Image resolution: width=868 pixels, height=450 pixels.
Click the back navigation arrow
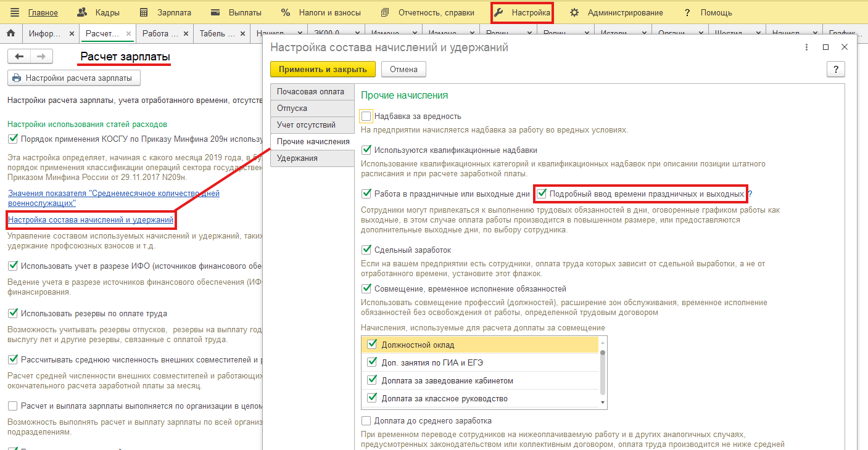pos(19,56)
